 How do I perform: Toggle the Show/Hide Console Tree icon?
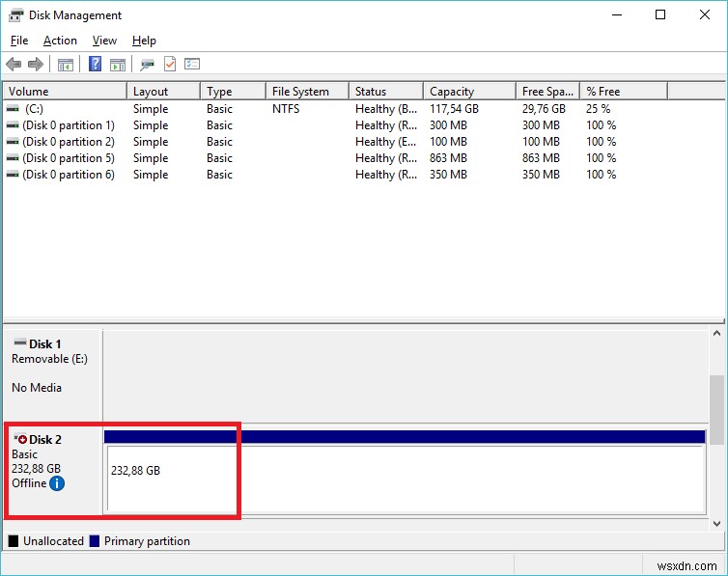pos(66,65)
